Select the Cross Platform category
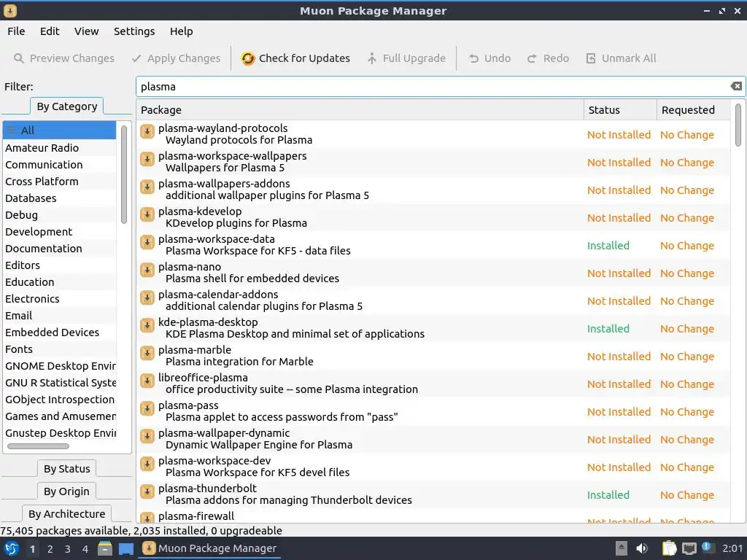This screenshot has height=560, width=747. click(x=60, y=182)
